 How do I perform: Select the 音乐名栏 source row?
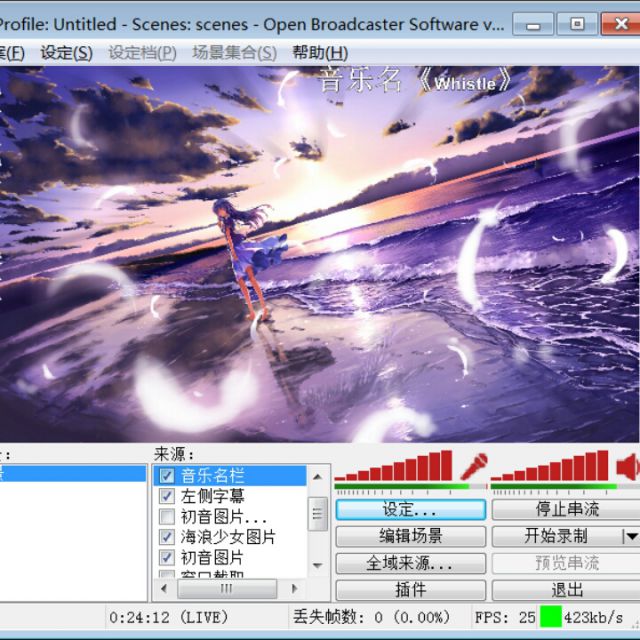coord(230,476)
